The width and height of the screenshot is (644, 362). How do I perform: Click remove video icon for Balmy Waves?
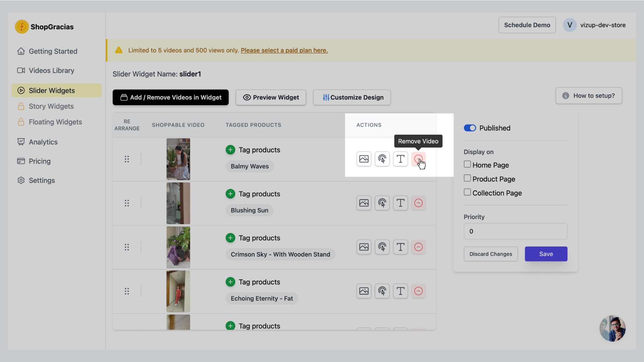coord(418,159)
